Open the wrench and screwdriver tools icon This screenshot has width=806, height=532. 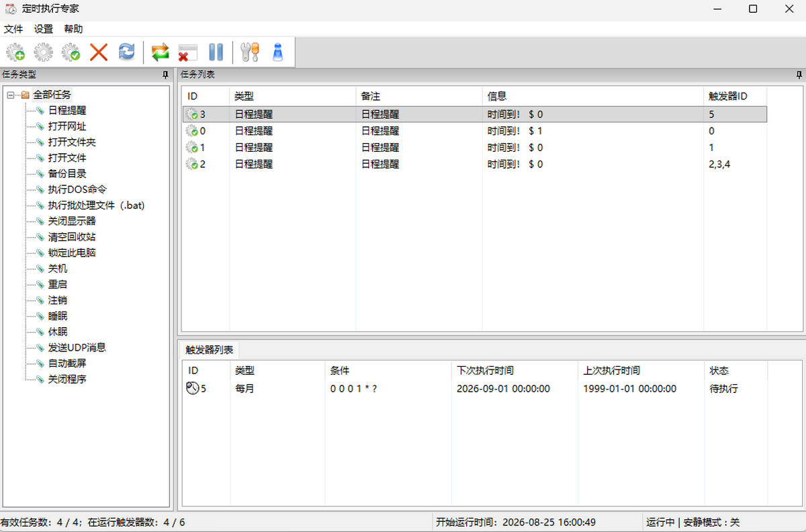(x=249, y=52)
